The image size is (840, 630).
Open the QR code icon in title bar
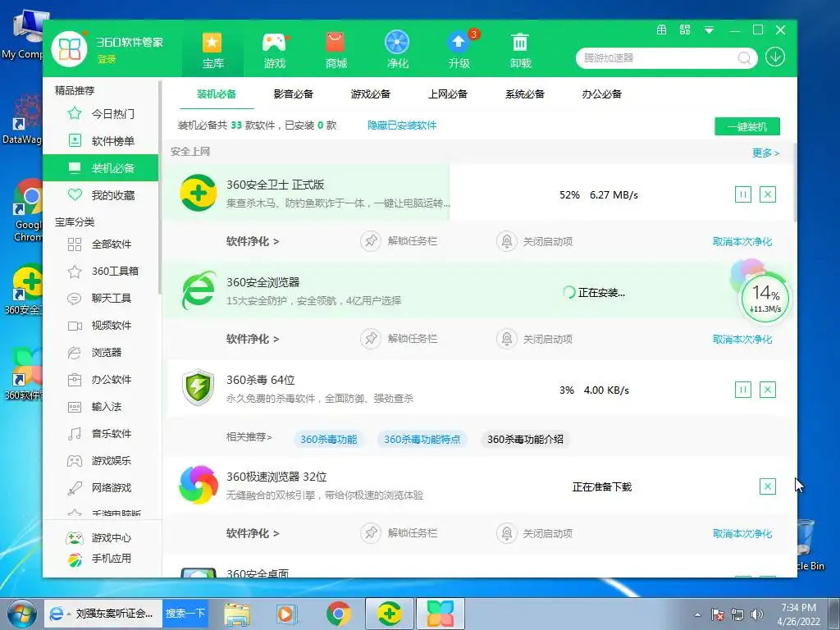685,30
